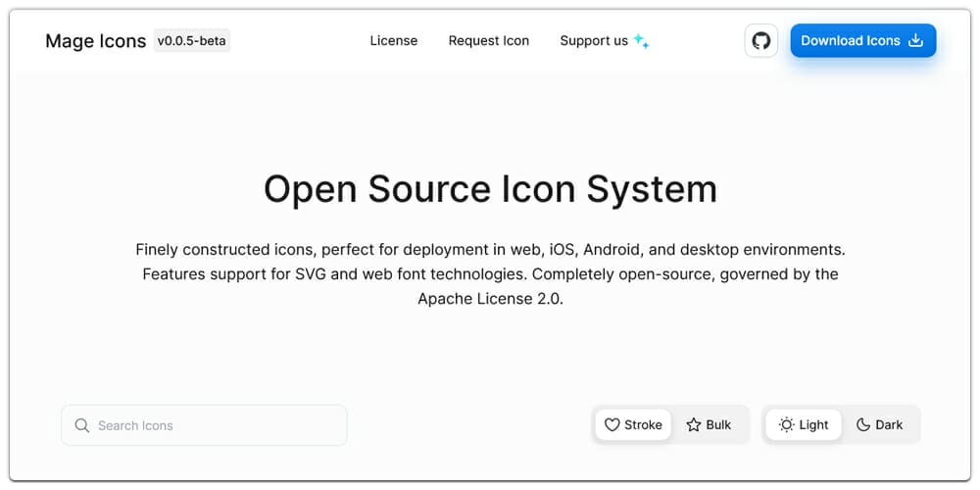980x490 pixels.
Task: Click the sun icon for Light mode
Action: click(x=786, y=425)
